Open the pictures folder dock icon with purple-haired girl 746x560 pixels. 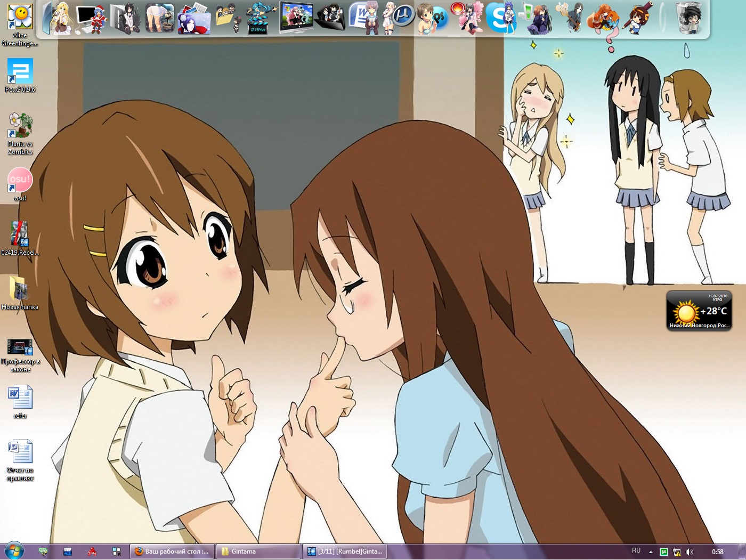(194, 19)
